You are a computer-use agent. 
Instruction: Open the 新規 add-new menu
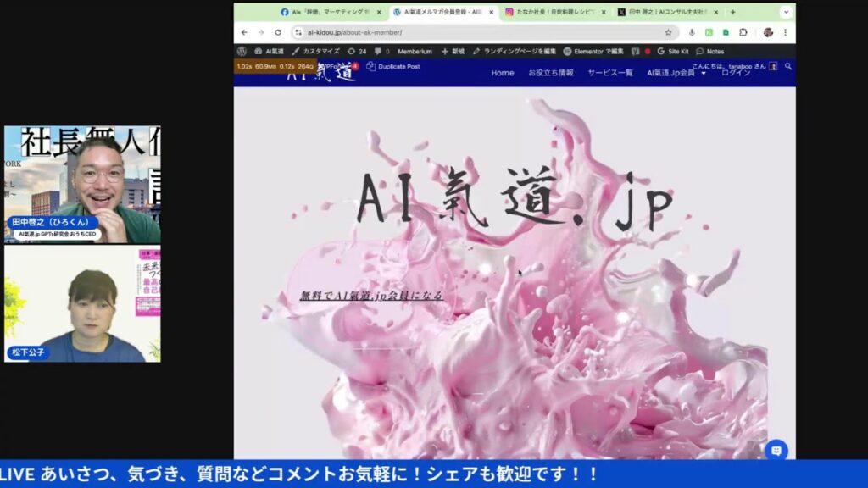coord(453,51)
